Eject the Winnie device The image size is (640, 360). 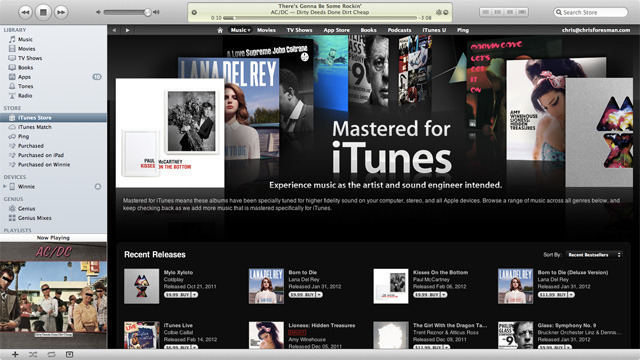tap(98, 187)
